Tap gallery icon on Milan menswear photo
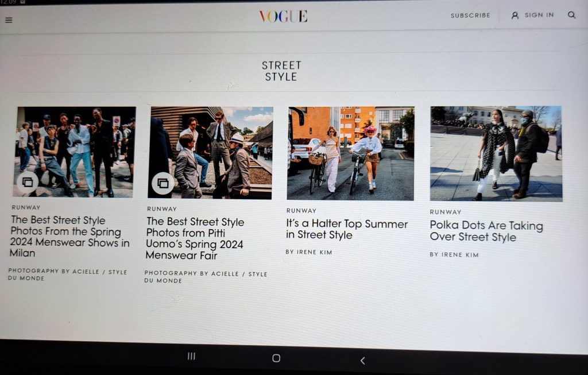 click(27, 182)
